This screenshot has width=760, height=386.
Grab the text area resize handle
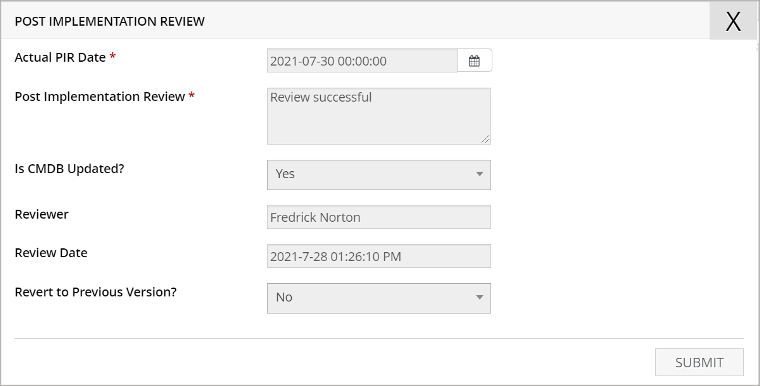(x=486, y=139)
